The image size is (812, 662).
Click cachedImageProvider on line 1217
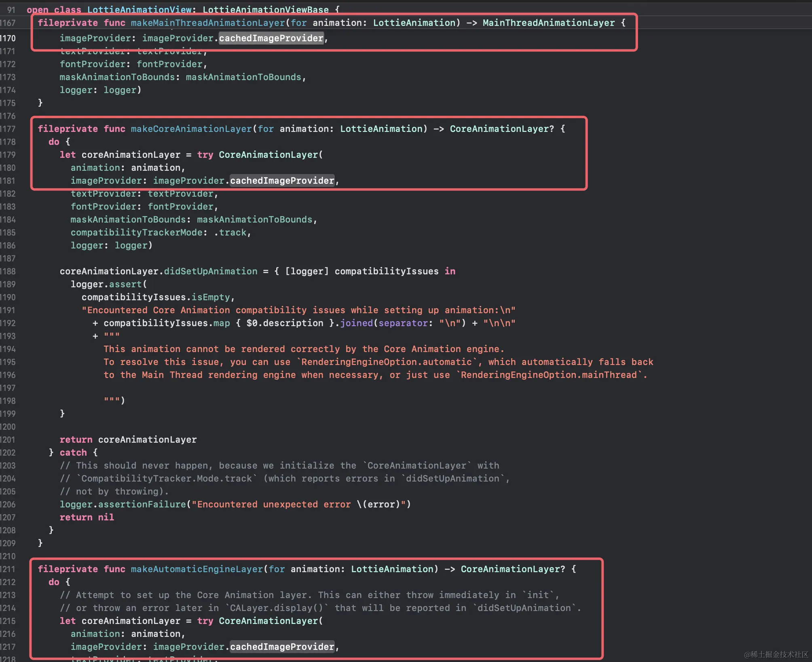tap(282, 647)
